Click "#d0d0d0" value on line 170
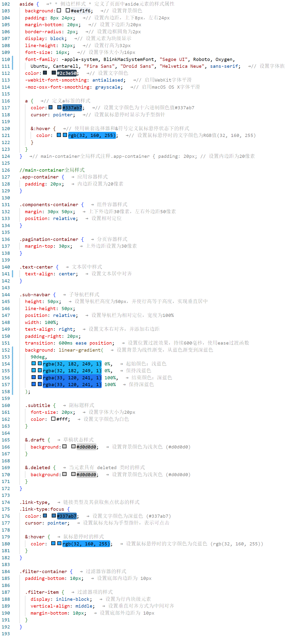This screenshot has width=301, height=644. [x=86, y=475]
